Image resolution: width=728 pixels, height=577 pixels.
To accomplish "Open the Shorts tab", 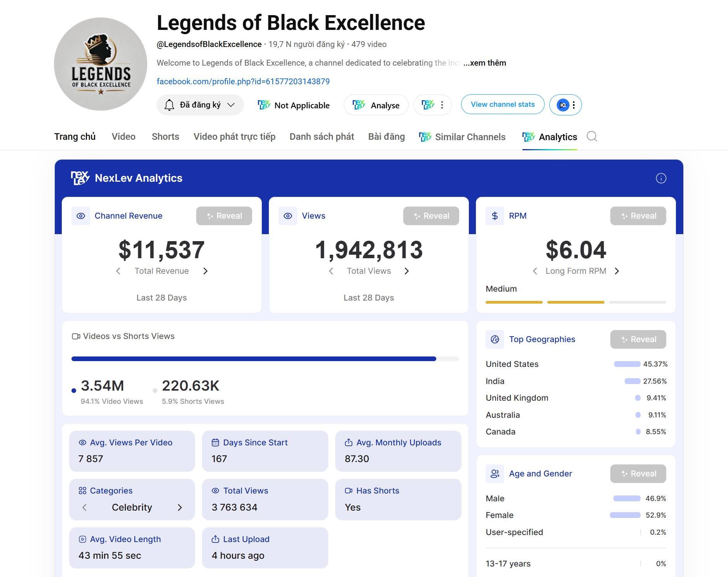I will [165, 137].
